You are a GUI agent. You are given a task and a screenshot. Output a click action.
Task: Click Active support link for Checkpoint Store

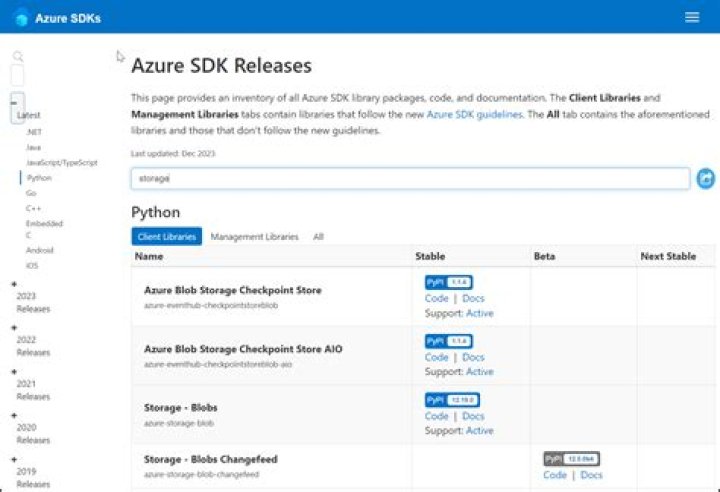479,313
